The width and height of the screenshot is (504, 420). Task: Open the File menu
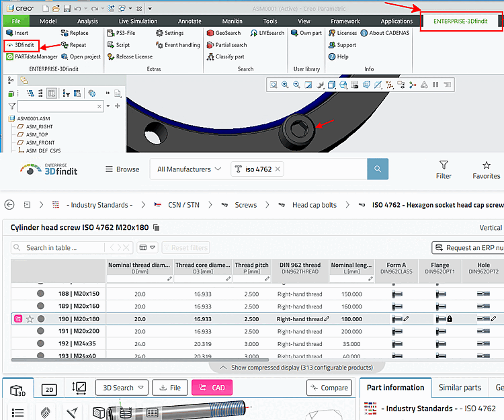pyautogui.click(x=16, y=22)
